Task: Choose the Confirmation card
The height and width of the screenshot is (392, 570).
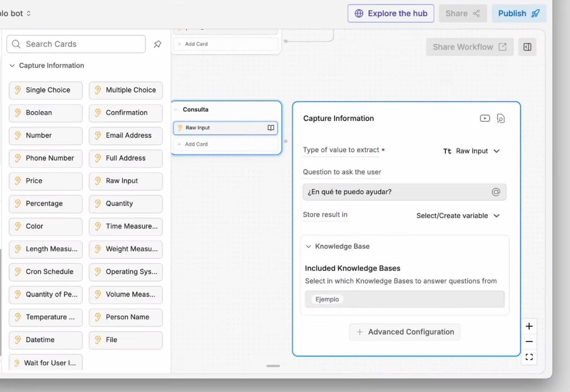Action: coord(126,113)
